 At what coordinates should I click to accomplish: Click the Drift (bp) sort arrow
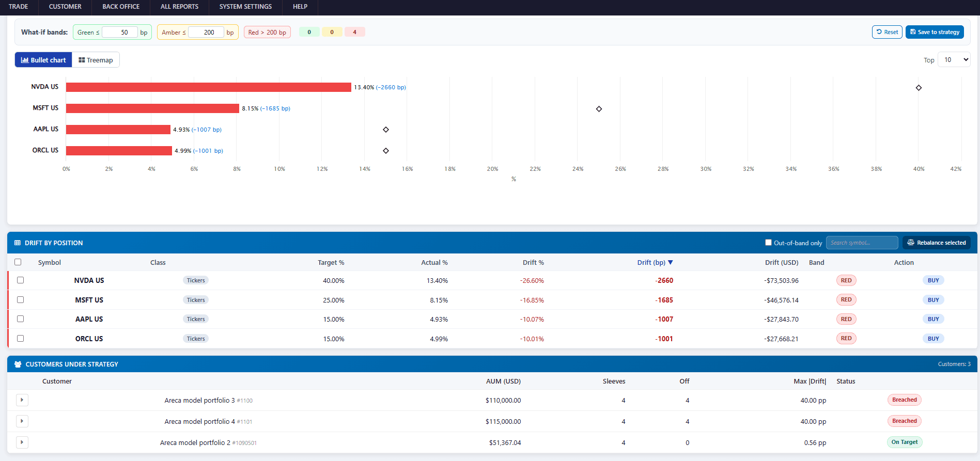coord(671,263)
